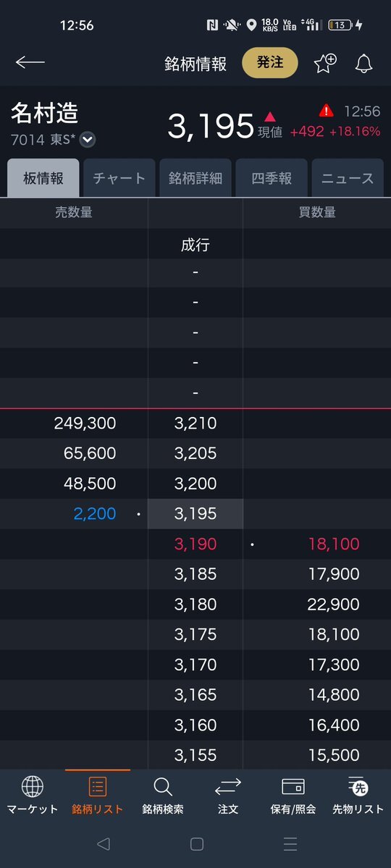Open 銘柄検索 magnifier icon

click(163, 786)
